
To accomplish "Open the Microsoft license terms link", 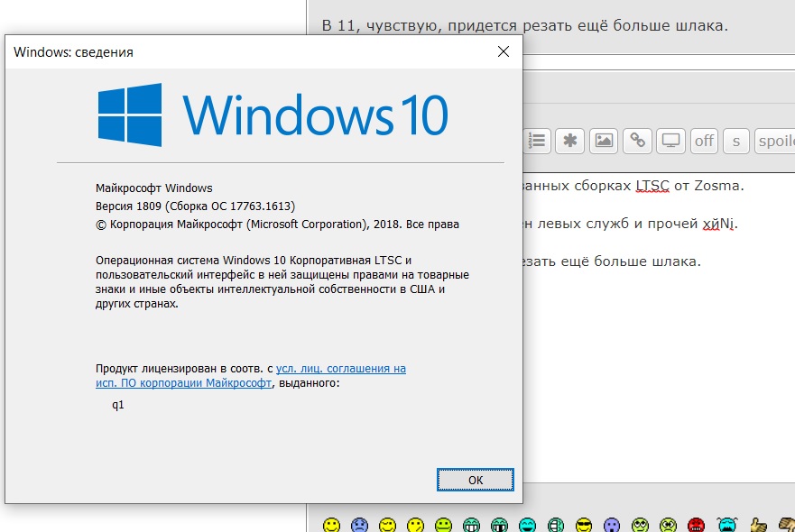I will coord(251,375).
